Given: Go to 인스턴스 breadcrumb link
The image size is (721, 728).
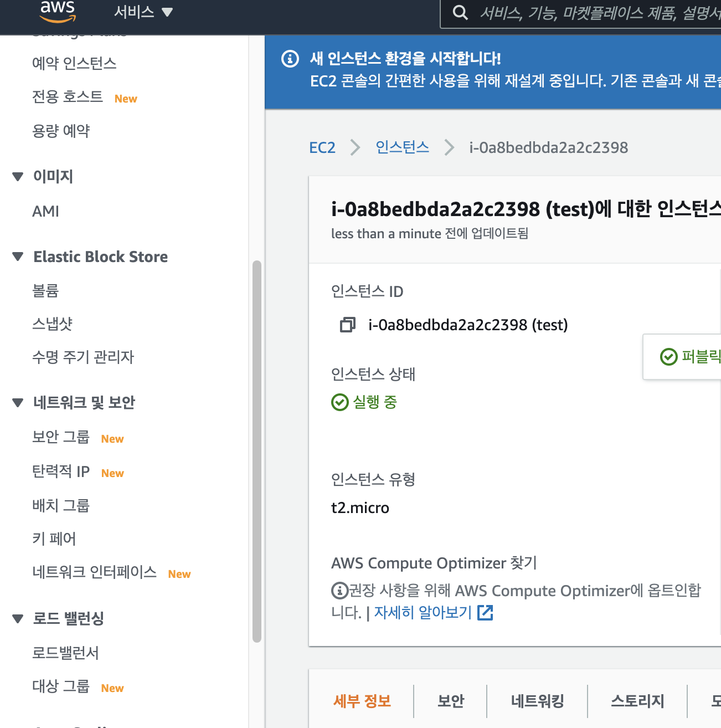Looking at the screenshot, I should click(x=403, y=147).
